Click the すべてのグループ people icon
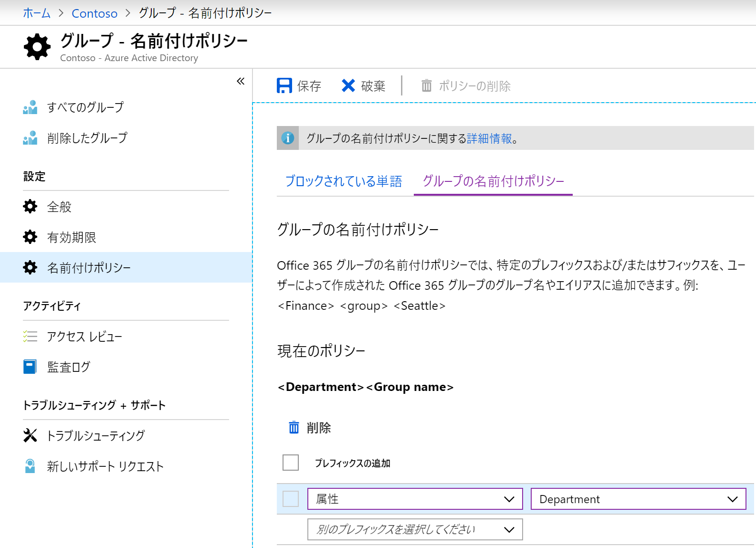The width and height of the screenshot is (756, 548). tap(30, 107)
